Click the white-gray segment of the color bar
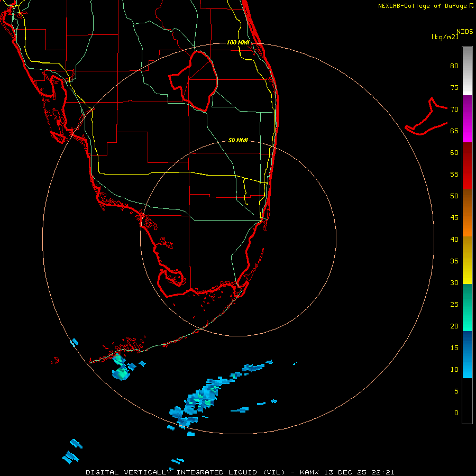This screenshot has height=476, width=476. click(467, 71)
